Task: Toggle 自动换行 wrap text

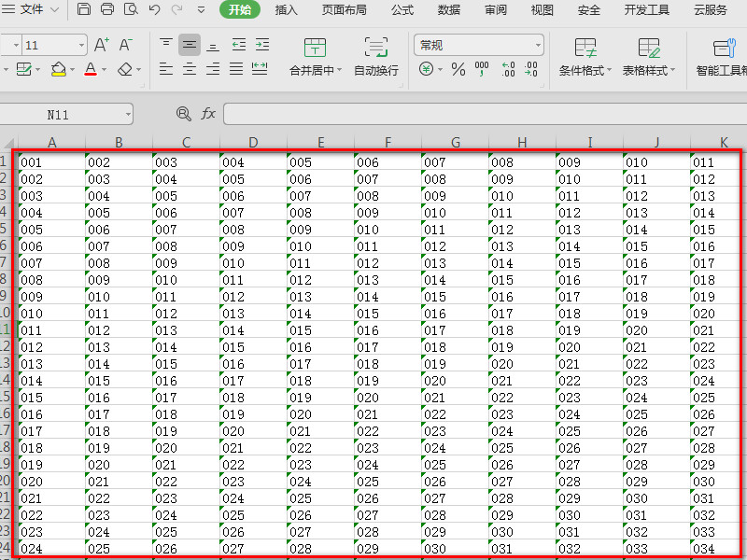Action: point(376,57)
